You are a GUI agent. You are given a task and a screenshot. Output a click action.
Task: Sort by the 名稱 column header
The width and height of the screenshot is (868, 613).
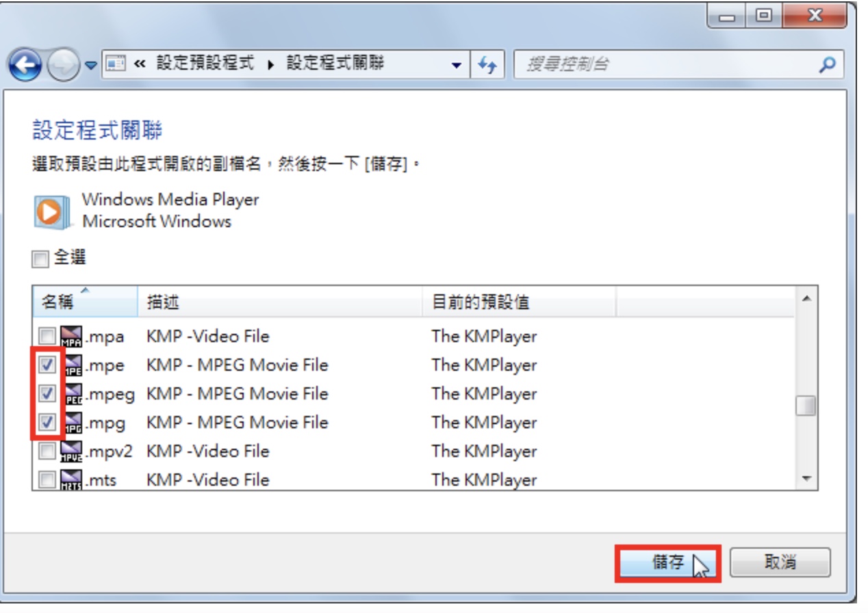coord(85,302)
